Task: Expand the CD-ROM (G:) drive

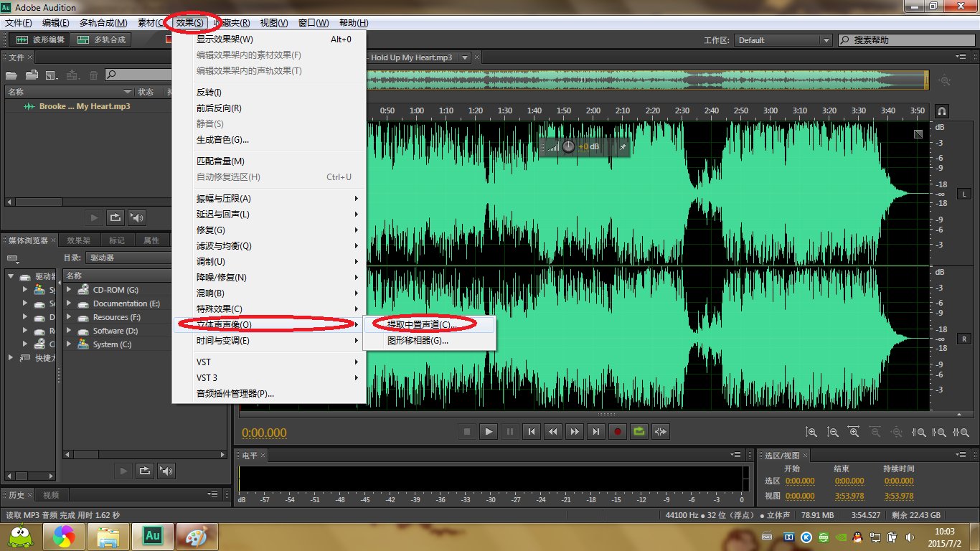Action: [x=70, y=290]
